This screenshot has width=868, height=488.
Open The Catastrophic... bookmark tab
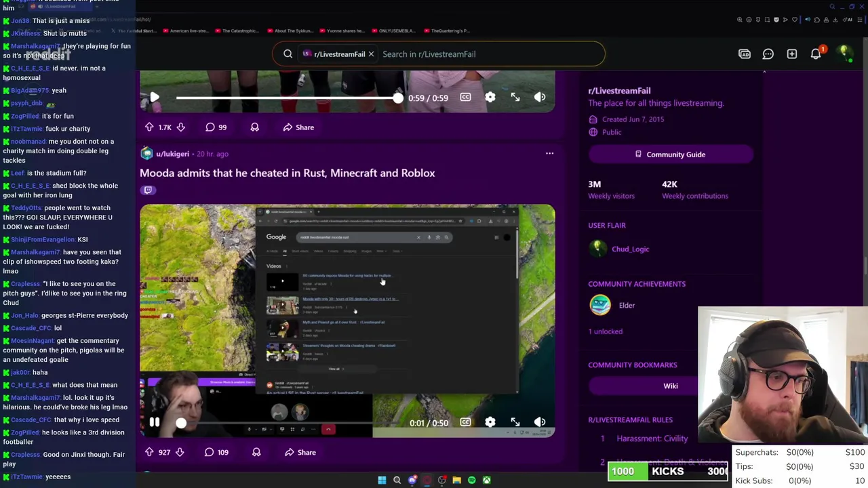[x=237, y=30]
